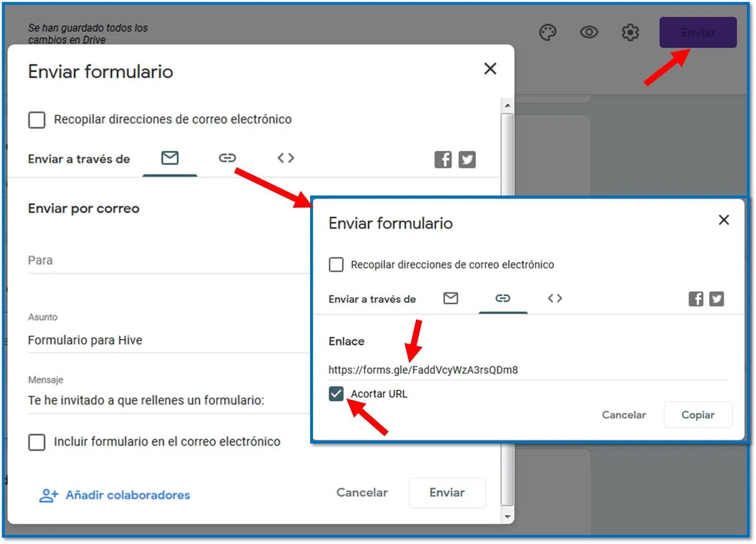Image resolution: width=756 pixels, height=544 pixels.
Task: Click the Se han guardado todos los cambios text
Action: coord(88,34)
